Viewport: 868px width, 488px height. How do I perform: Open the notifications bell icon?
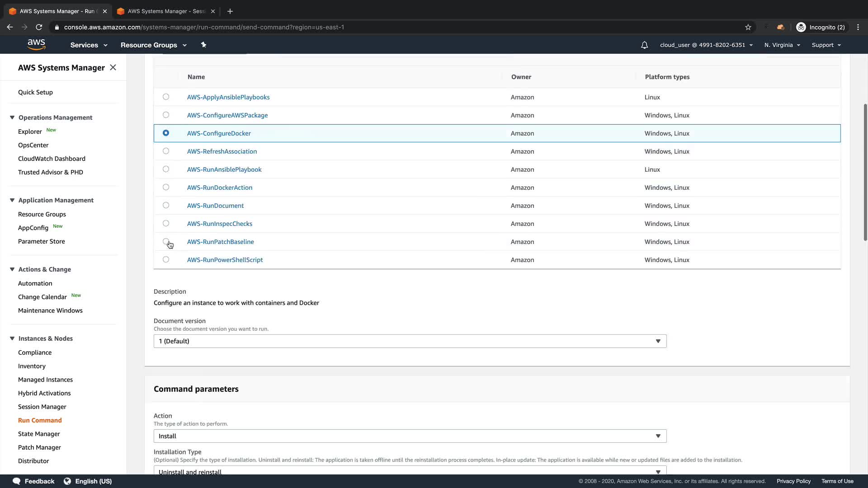644,45
